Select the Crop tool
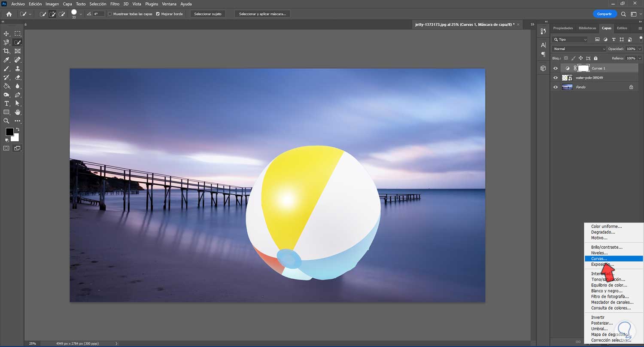 (x=6, y=51)
